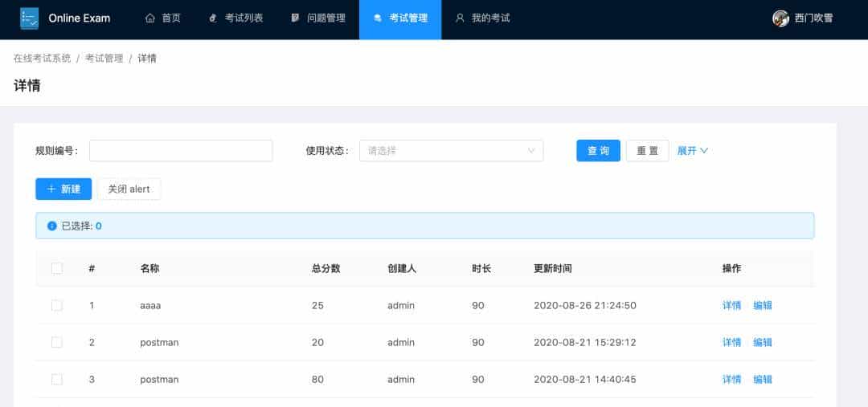Click the Online Exam logo icon
868x407 pixels.
[30, 18]
